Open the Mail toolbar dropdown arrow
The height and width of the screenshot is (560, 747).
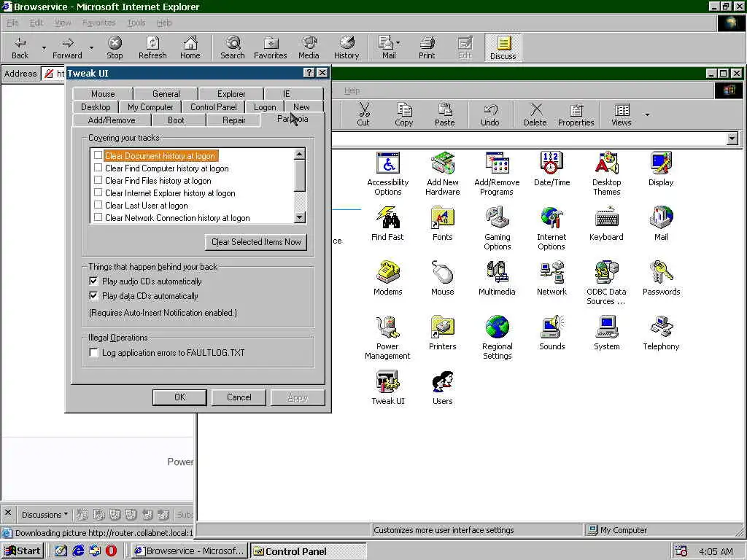point(398,43)
